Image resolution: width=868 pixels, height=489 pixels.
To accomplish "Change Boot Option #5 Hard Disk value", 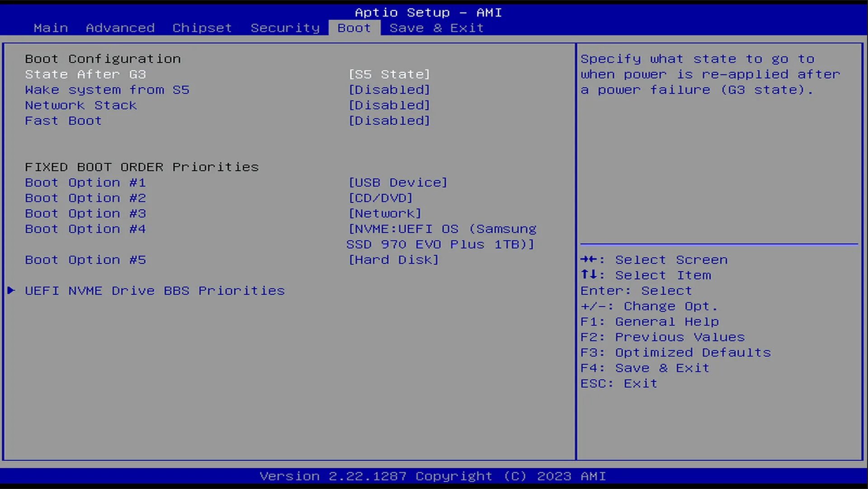I will (x=393, y=260).
